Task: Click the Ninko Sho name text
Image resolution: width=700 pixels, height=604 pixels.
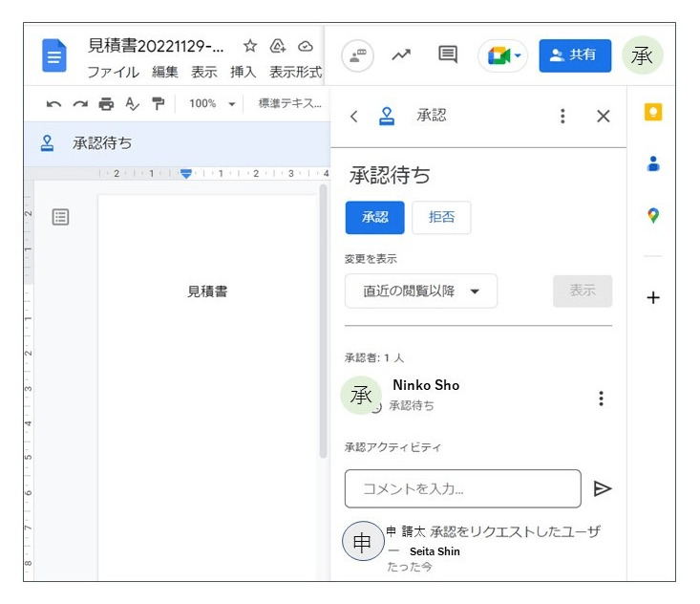Action: click(x=426, y=385)
